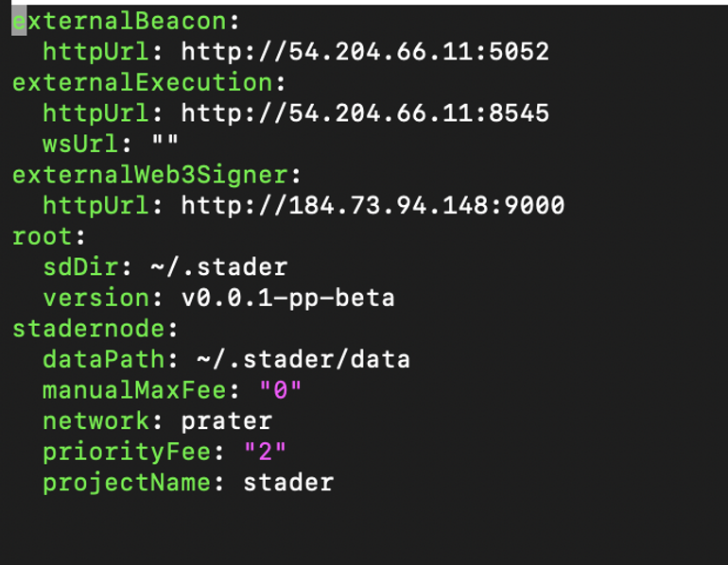Viewport: 728px width, 565px height.
Task: Click the root section key
Action: pos(43,236)
